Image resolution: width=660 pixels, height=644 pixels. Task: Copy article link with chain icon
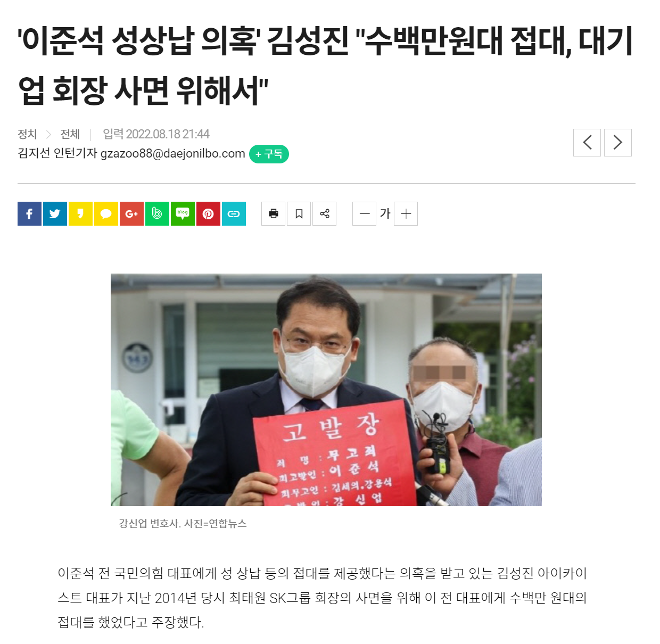pyautogui.click(x=234, y=214)
